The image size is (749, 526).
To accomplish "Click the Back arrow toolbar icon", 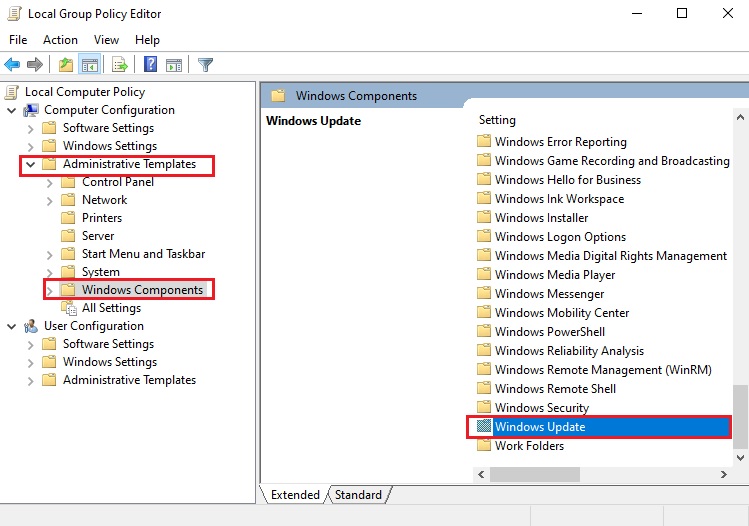I will tap(12, 64).
